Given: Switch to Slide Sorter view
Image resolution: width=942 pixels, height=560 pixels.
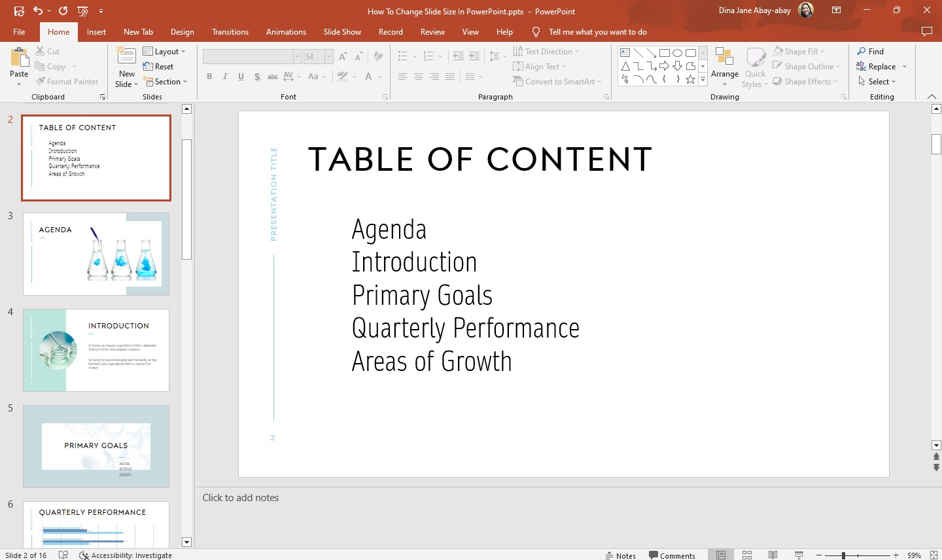Looking at the screenshot, I should click(x=747, y=555).
